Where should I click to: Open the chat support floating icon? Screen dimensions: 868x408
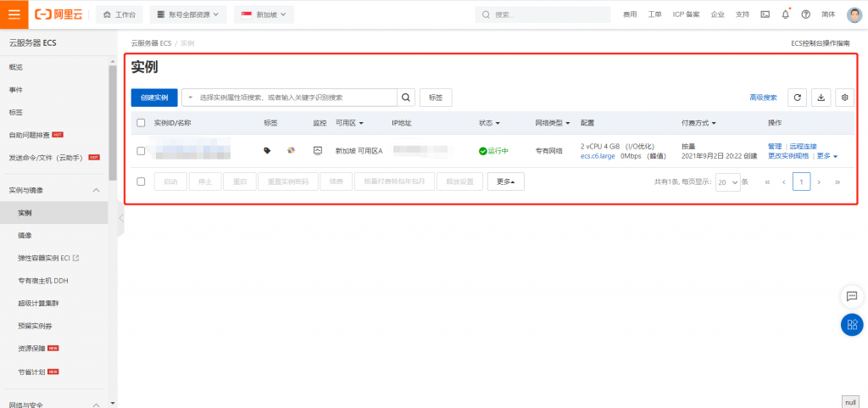852,297
